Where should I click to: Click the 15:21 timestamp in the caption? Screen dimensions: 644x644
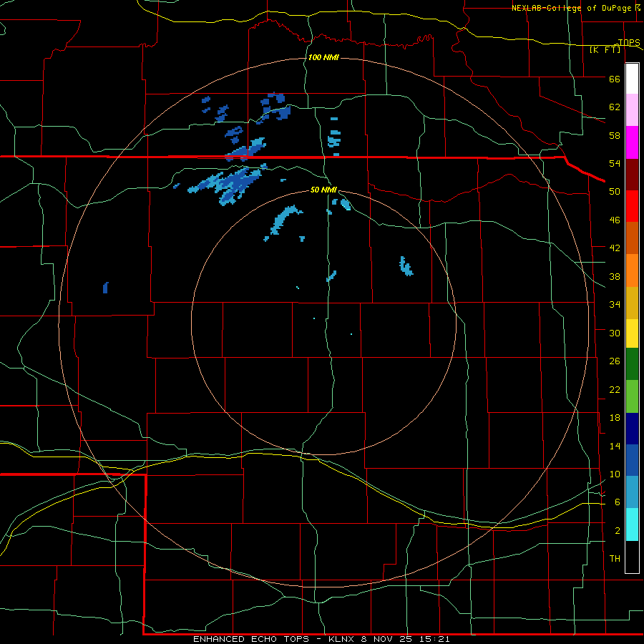tap(434, 639)
